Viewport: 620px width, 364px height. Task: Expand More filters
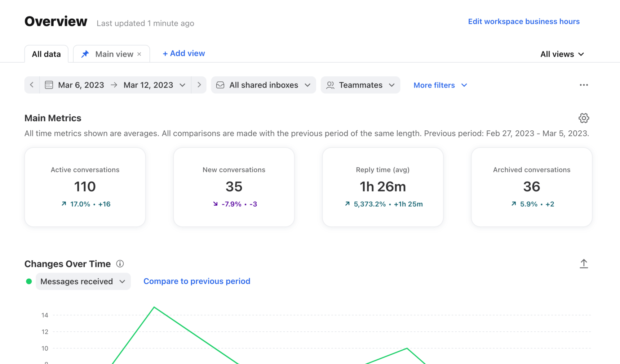440,85
